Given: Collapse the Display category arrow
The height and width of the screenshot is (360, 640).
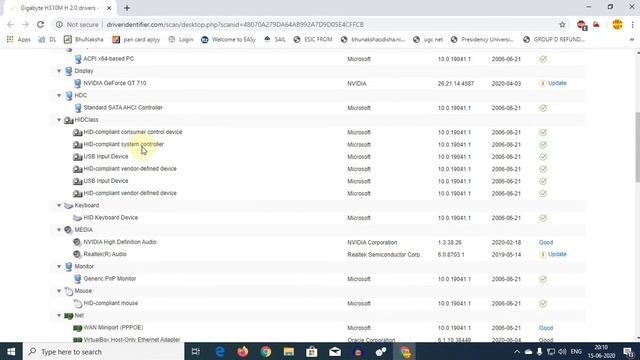Looking at the screenshot, I should click(59, 71).
